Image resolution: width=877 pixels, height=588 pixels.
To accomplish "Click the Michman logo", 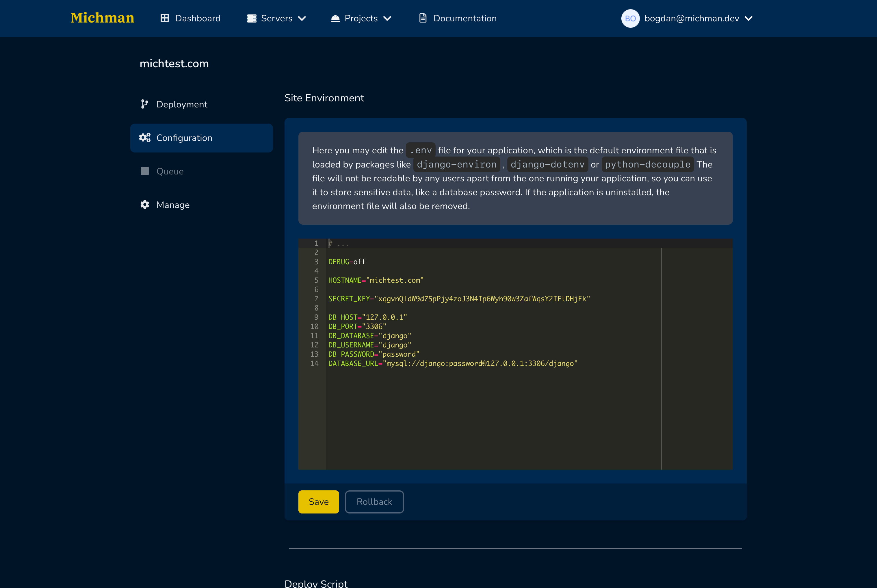I will 103,18.
